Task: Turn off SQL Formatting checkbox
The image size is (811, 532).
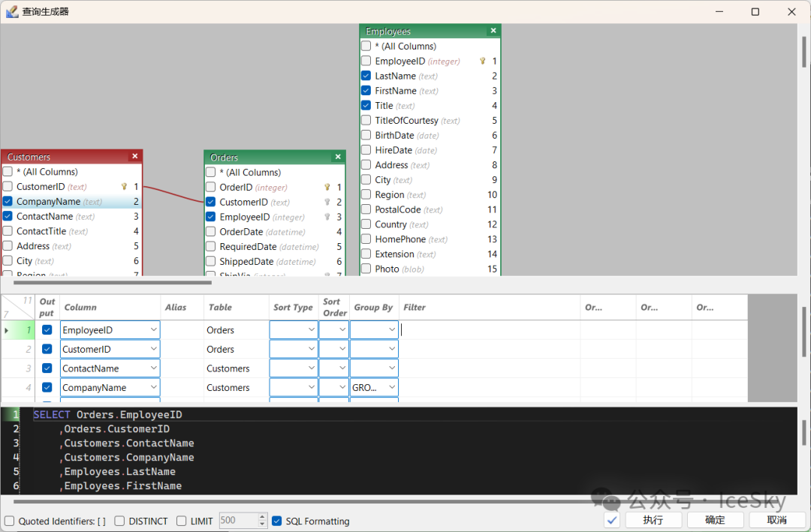Action: pyautogui.click(x=277, y=521)
